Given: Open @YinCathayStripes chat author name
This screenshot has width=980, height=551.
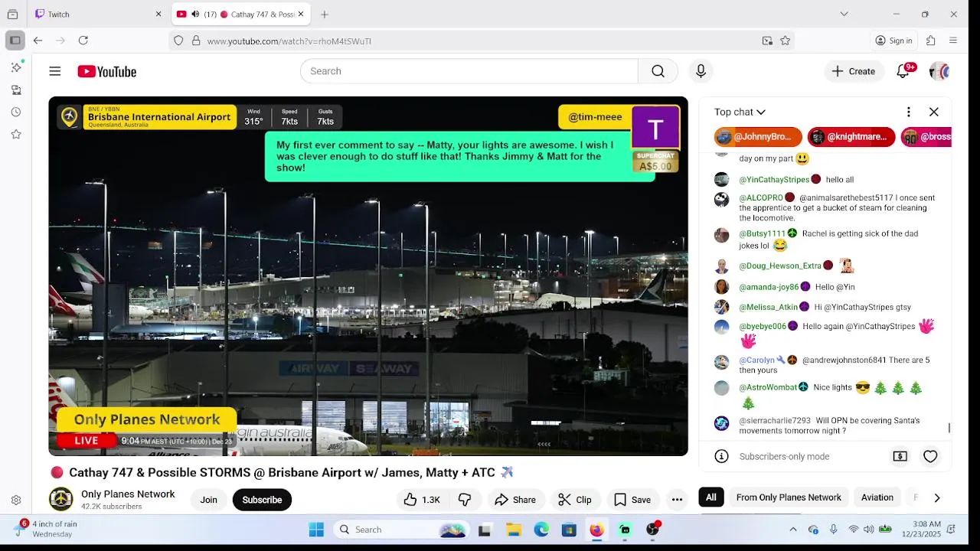Looking at the screenshot, I should (774, 180).
